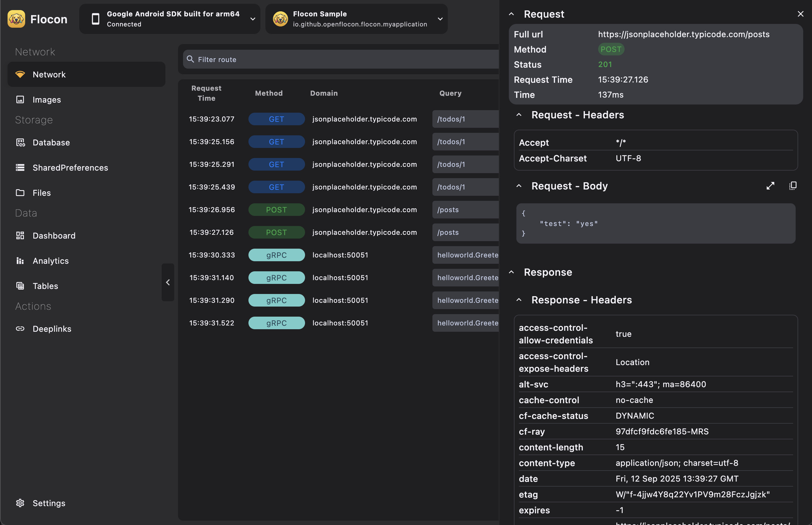Open the Settings menu item
Screen dimensions: 812x525
(x=86, y=503)
